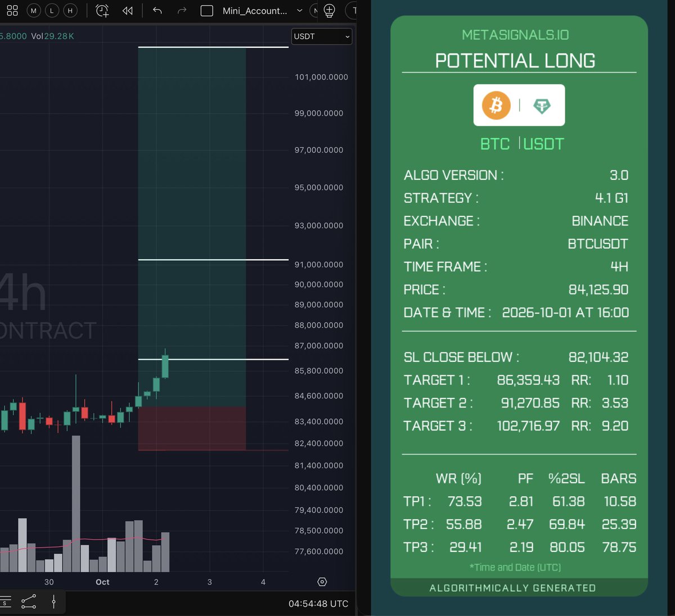Expand the chevron next to Mini_Account
The width and height of the screenshot is (675, 616).
point(299,11)
